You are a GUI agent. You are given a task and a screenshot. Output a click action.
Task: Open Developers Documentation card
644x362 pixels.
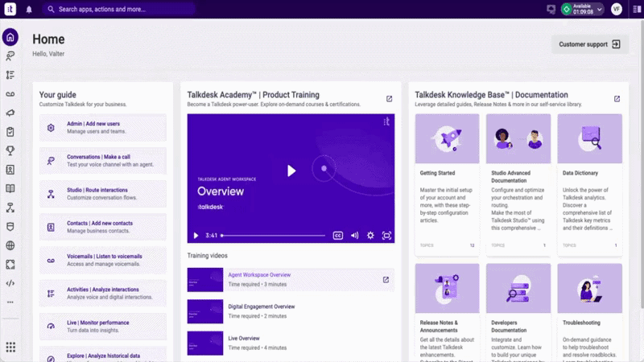click(518, 313)
